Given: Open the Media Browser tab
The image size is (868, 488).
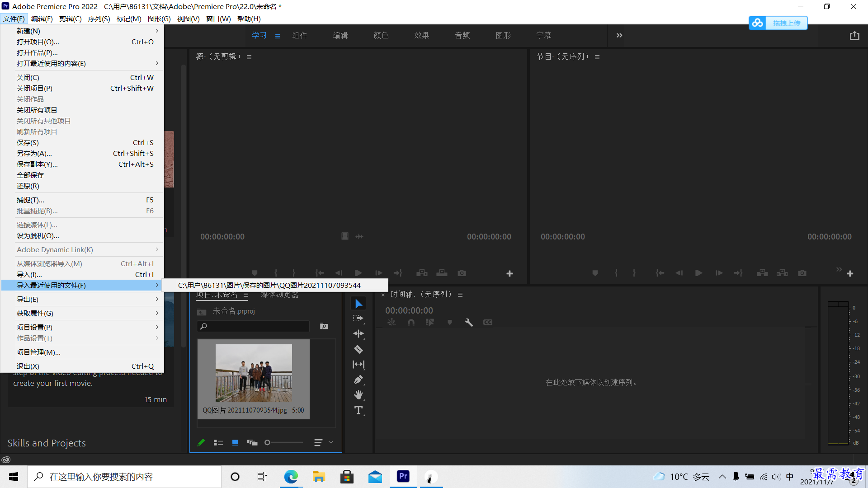Looking at the screenshot, I should 280,295.
